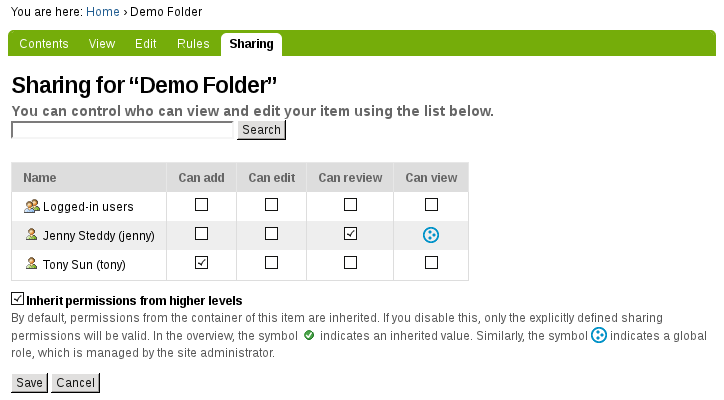Click Tony Sun's user icon
724x400 pixels.
click(x=31, y=264)
